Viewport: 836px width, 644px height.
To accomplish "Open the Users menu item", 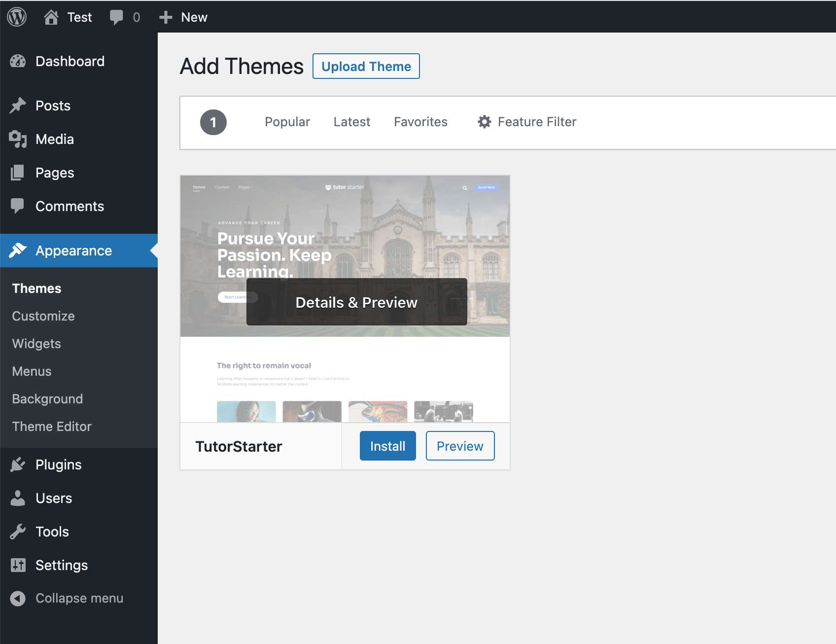I will point(54,498).
